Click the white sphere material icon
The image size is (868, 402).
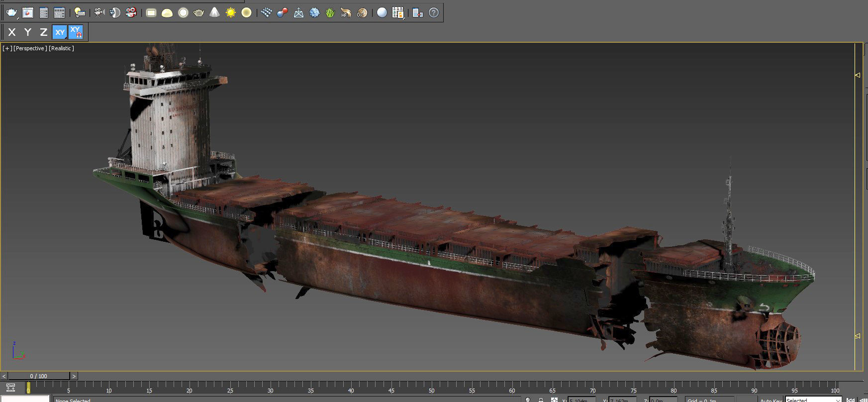382,13
